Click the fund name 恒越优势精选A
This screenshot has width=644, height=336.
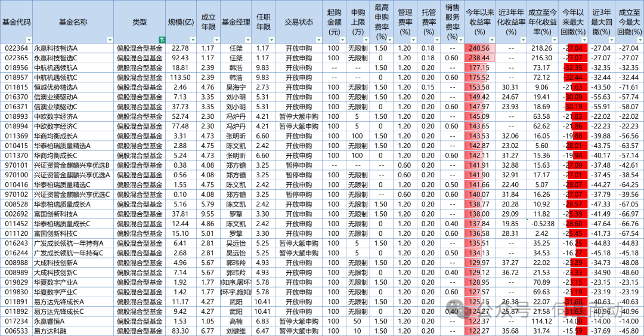click(55, 87)
